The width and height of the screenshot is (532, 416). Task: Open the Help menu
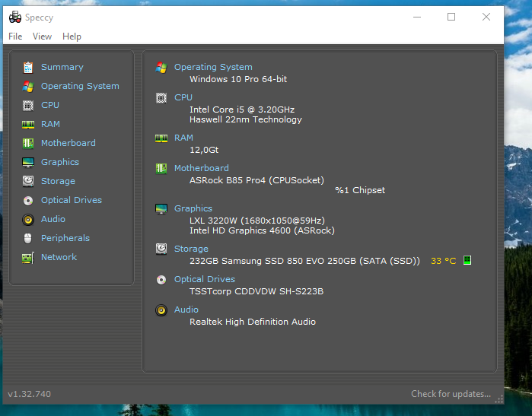click(72, 37)
